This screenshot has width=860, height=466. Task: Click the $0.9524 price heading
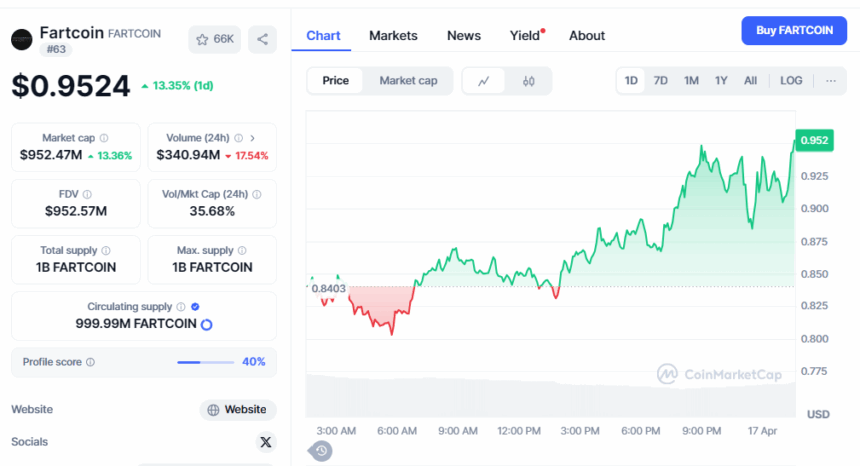pyautogui.click(x=70, y=86)
